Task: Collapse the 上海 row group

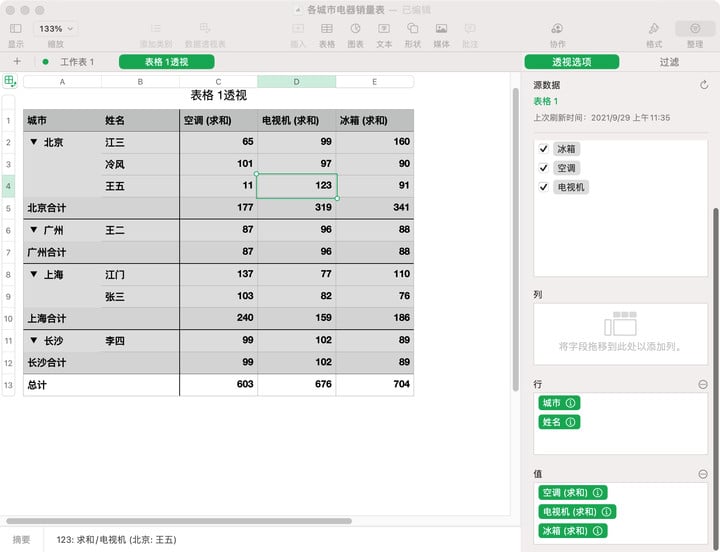Action: tap(34, 275)
